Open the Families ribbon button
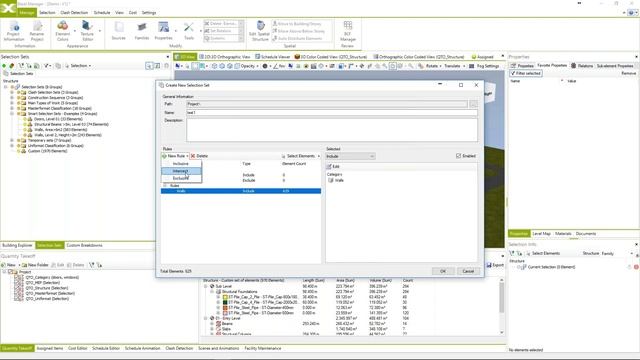The image size is (640, 360). pyautogui.click(x=142, y=31)
